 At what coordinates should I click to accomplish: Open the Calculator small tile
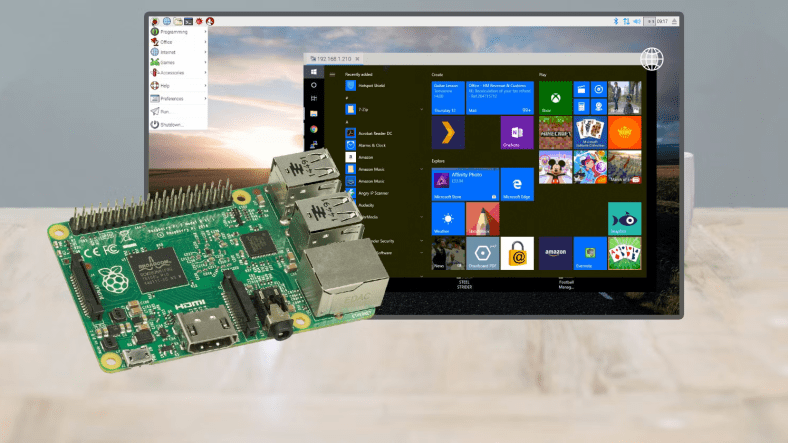[x=581, y=106]
